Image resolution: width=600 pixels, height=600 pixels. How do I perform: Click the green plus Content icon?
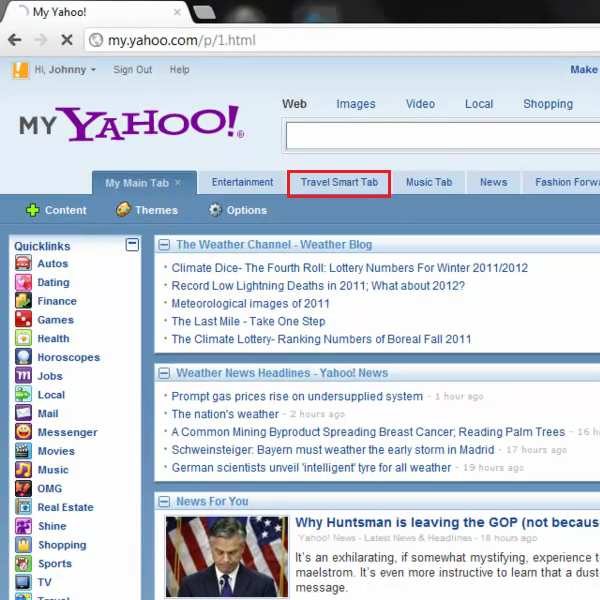[x=33, y=210]
